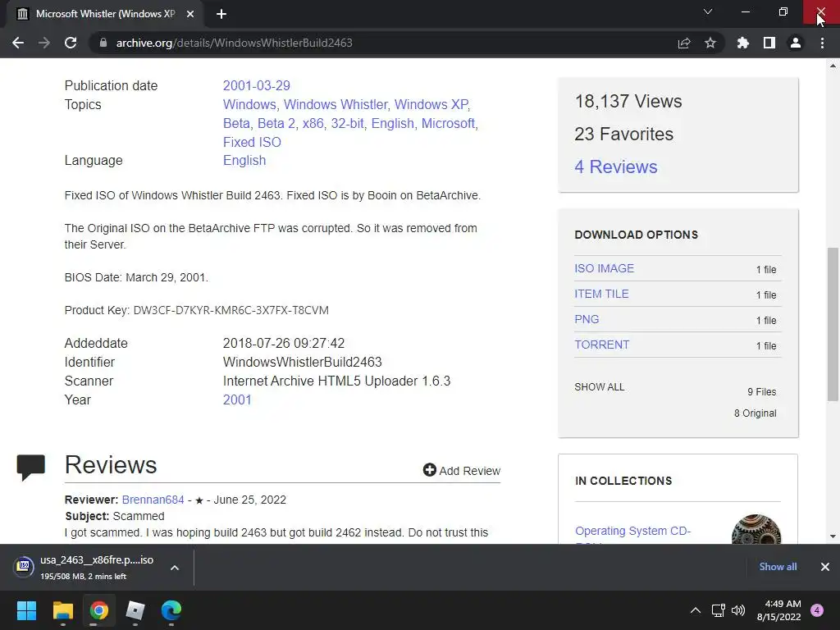This screenshot has height=630, width=840.
Task: Open the Windows topic link
Action: [249, 104]
